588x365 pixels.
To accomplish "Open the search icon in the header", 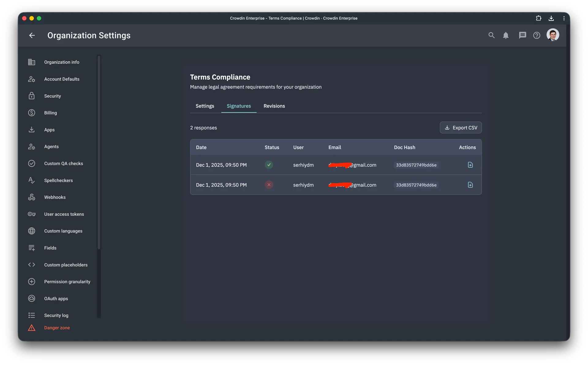I will click(492, 35).
